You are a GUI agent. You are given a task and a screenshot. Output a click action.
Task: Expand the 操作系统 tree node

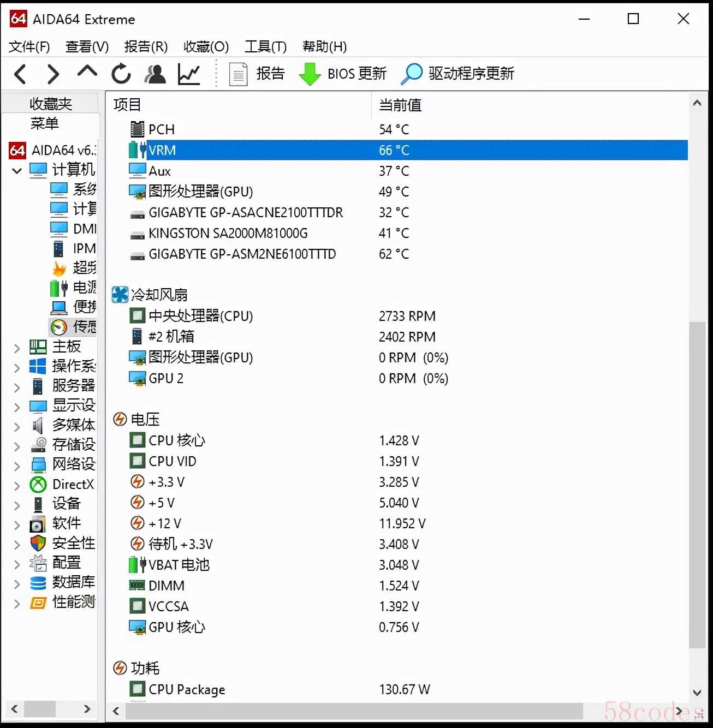click(x=17, y=367)
